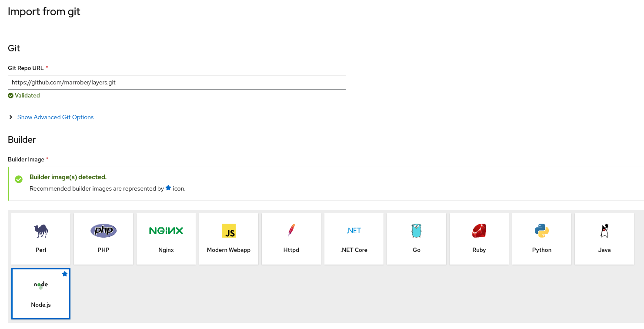Viewport: 644px width, 329px height.
Task: Expand advanced Git options chevron
Action: [x=11, y=117]
